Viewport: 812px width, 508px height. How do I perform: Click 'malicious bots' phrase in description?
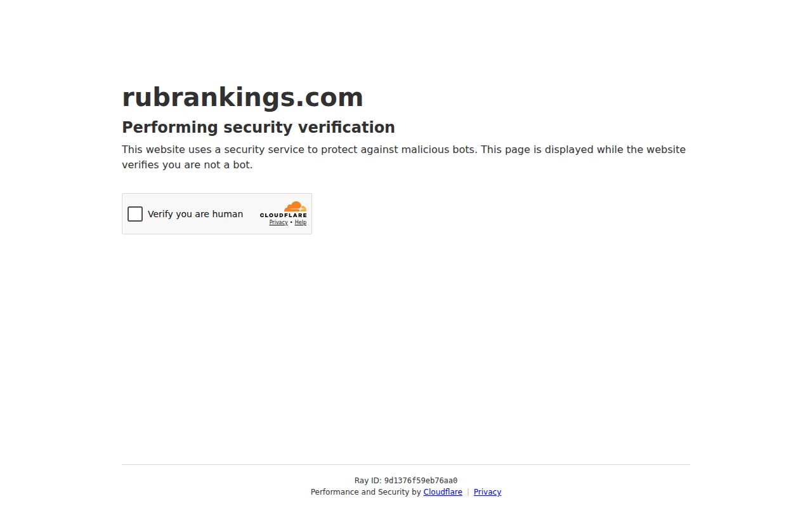[440, 149]
